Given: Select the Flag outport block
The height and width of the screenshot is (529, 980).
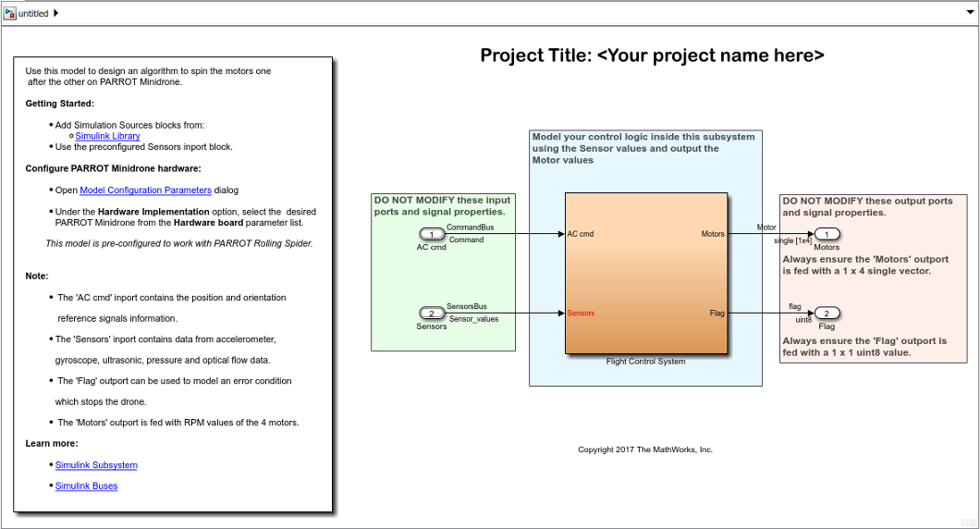Looking at the screenshot, I should click(x=827, y=314).
